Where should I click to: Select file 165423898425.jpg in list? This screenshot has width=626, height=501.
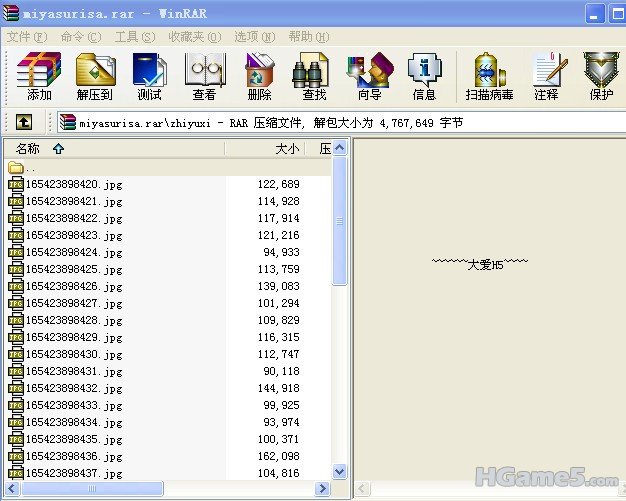tap(73, 269)
